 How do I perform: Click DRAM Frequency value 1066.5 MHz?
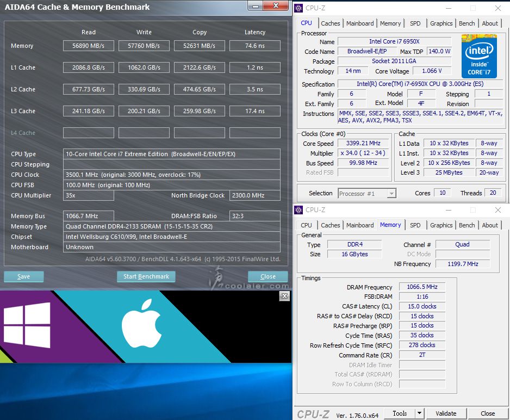pyautogui.click(x=422, y=287)
